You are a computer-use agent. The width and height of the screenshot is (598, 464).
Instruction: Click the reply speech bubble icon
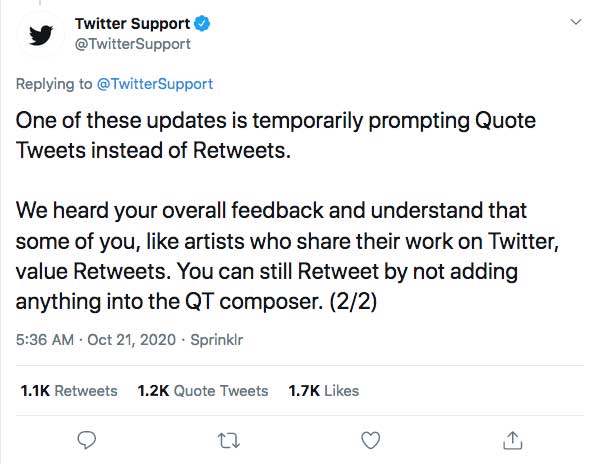click(87, 440)
